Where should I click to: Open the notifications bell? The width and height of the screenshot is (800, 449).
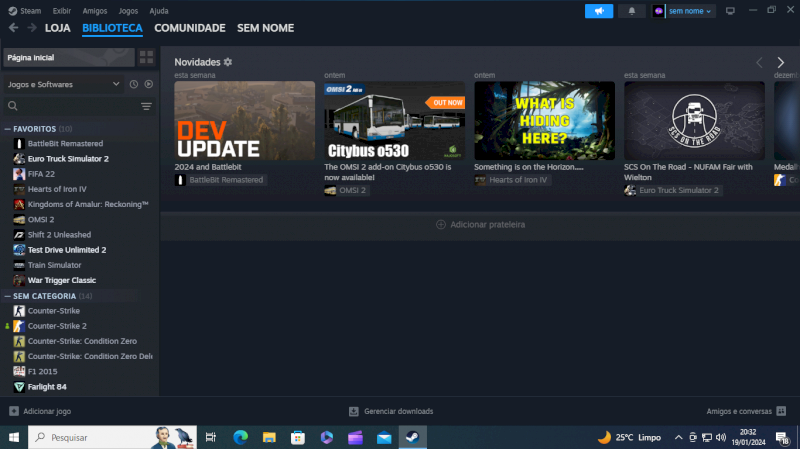[x=632, y=11]
